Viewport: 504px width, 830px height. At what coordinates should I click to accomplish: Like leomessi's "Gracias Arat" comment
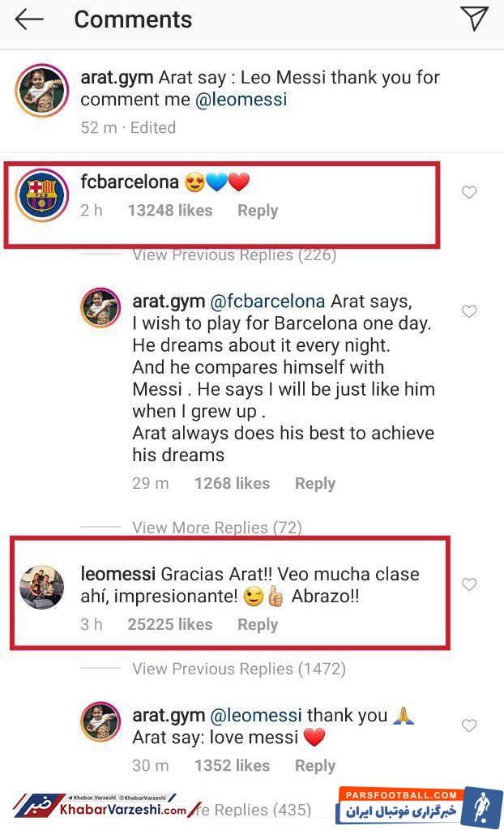pyautogui.click(x=468, y=584)
